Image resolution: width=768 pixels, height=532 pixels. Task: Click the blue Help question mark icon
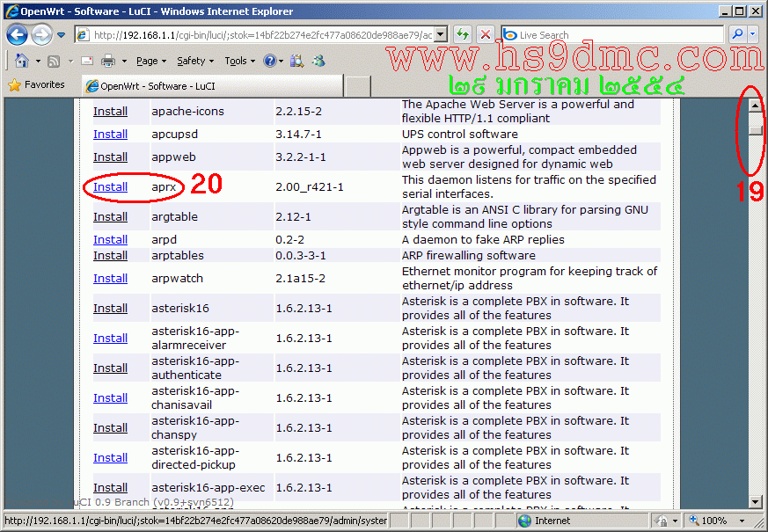point(270,61)
